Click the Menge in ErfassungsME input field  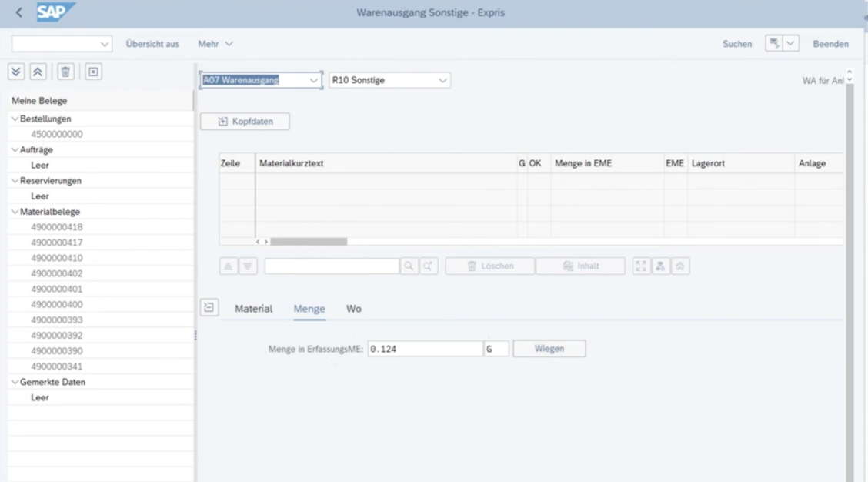[425, 349]
